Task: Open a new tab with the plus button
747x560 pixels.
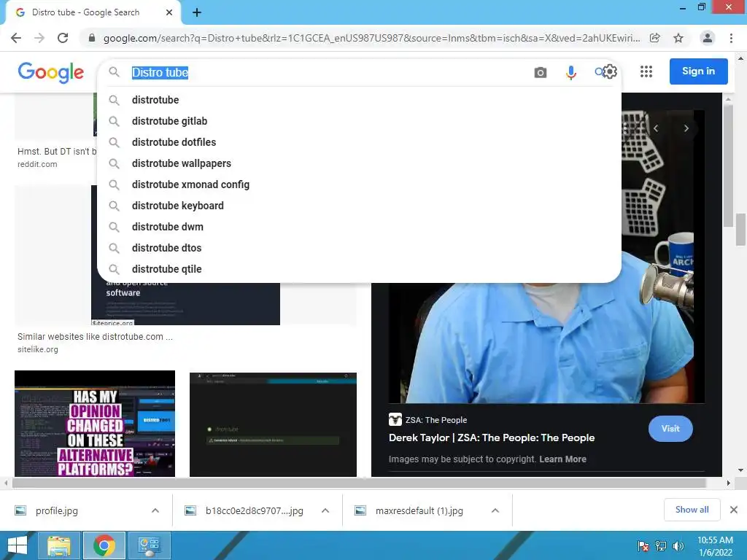Action: coord(197,12)
